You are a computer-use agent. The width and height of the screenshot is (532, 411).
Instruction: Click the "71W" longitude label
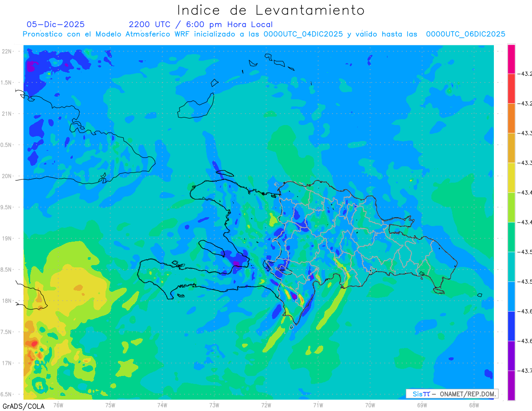(318, 405)
